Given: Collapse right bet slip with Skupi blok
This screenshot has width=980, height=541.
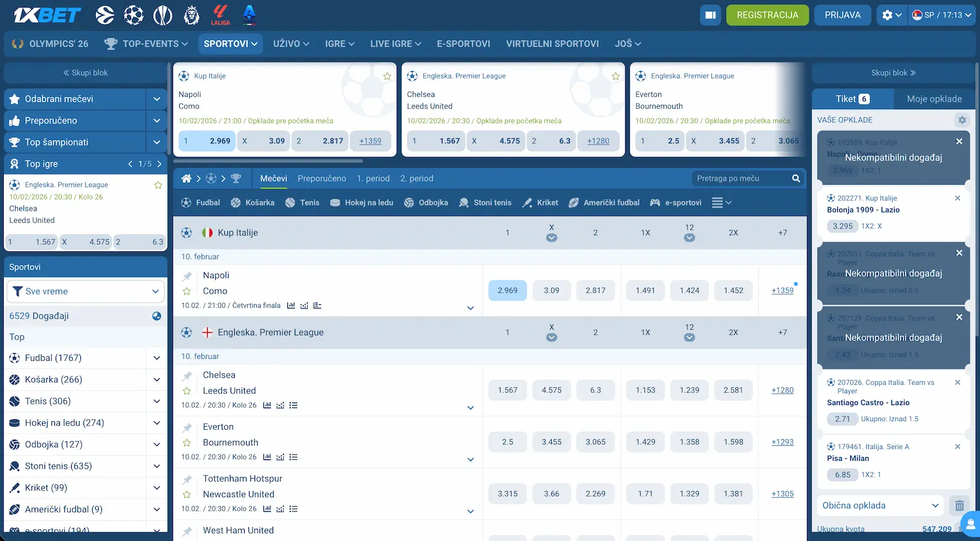Looking at the screenshot, I should coord(893,73).
